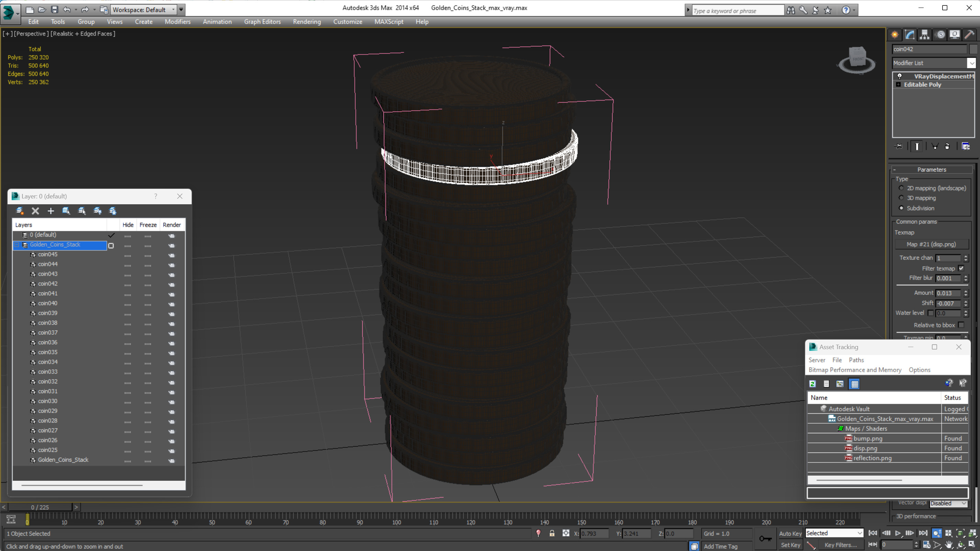The height and width of the screenshot is (551, 980).
Task: Click the time slider 0 / 225 handle
Action: coord(40,507)
